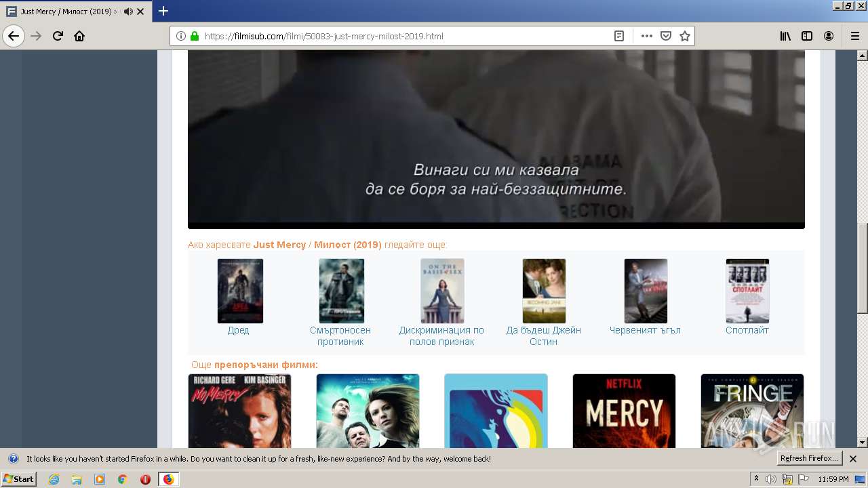Click the Refresh Firefox button
This screenshot has width=868, height=488.
(x=809, y=458)
